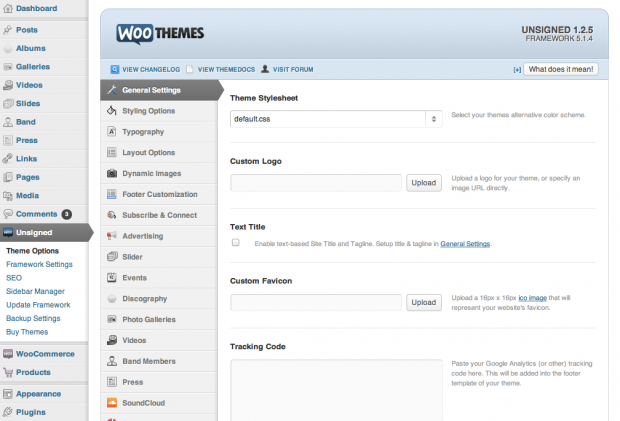Click the Links chain icon

tap(8, 159)
